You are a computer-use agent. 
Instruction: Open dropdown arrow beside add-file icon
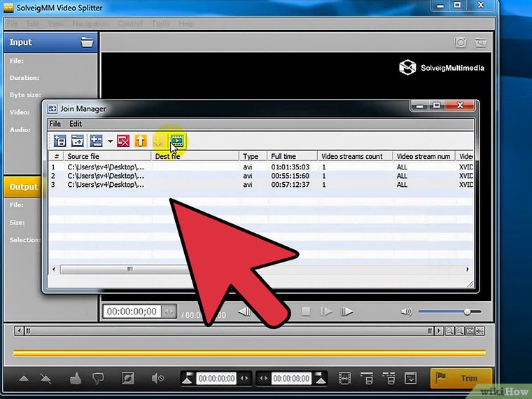110,141
